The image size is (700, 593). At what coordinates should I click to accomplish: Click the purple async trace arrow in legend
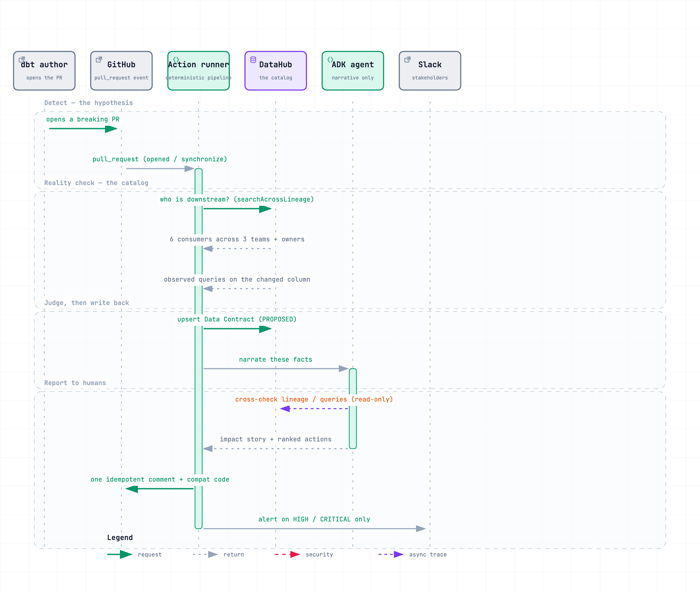tap(391, 554)
